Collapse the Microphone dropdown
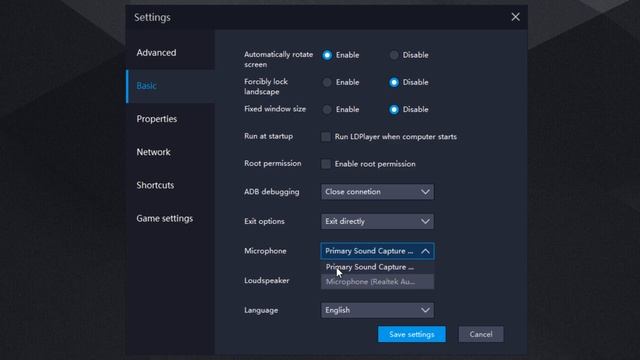Image resolution: width=640 pixels, height=360 pixels. (377, 251)
